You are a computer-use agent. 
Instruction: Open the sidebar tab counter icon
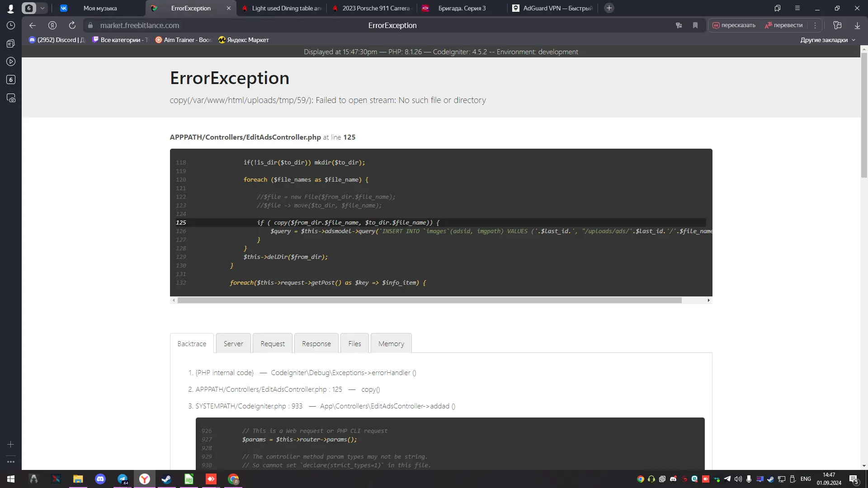pyautogui.click(x=11, y=80)
